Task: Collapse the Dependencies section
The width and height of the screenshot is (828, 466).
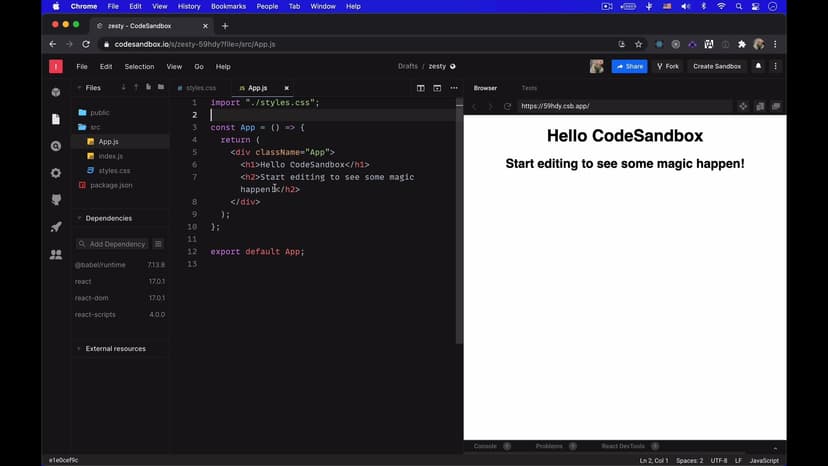Action: (79, 218)
